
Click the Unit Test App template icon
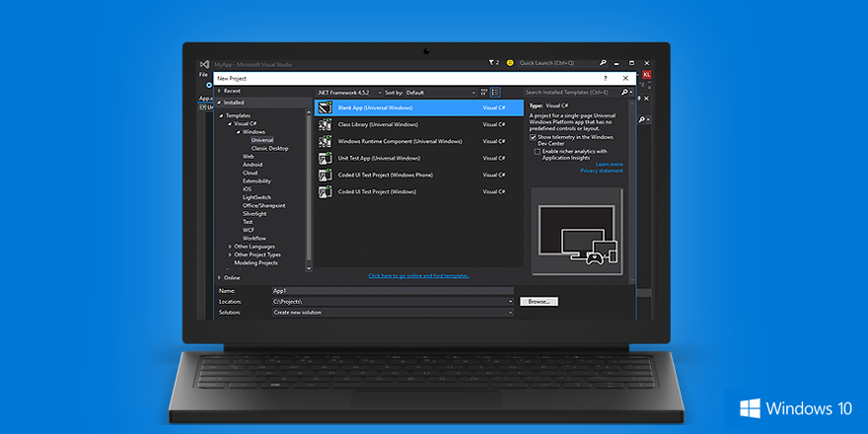tap(325, 159)
